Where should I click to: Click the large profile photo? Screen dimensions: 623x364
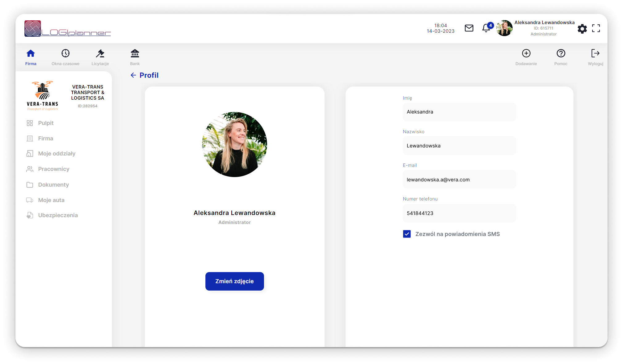pos(234,144)
